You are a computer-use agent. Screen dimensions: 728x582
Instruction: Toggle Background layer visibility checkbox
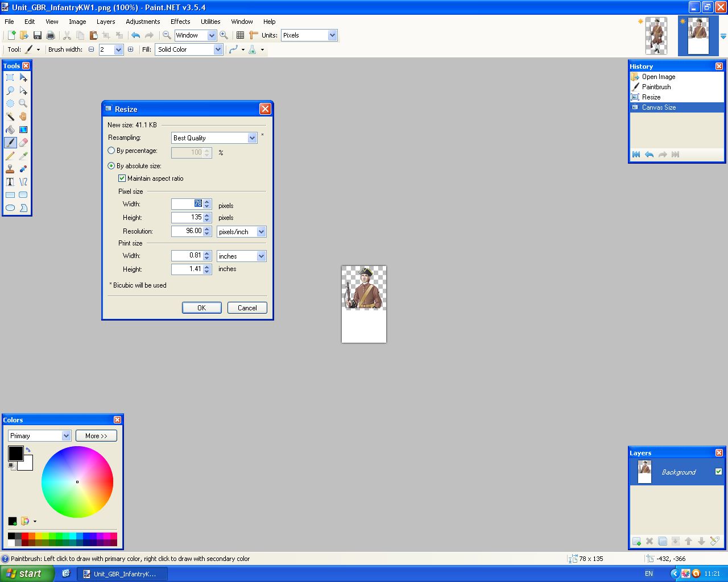coord(718,472)
